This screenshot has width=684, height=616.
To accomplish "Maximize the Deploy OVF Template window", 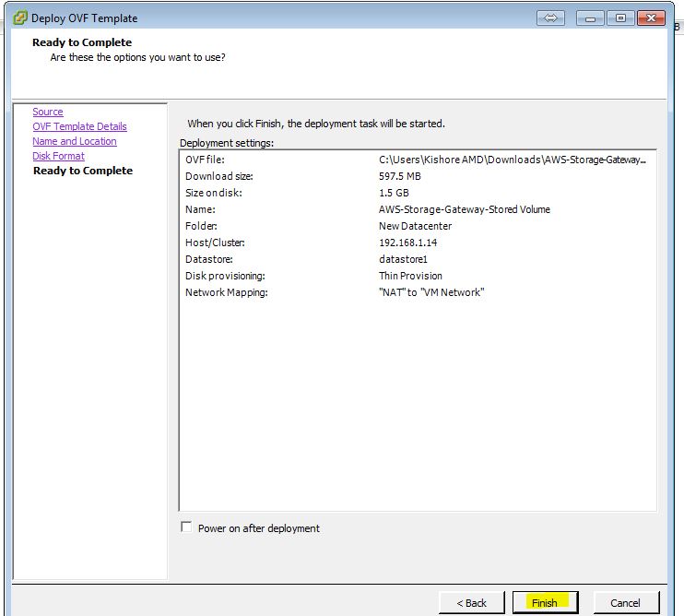I will [619, 18].
